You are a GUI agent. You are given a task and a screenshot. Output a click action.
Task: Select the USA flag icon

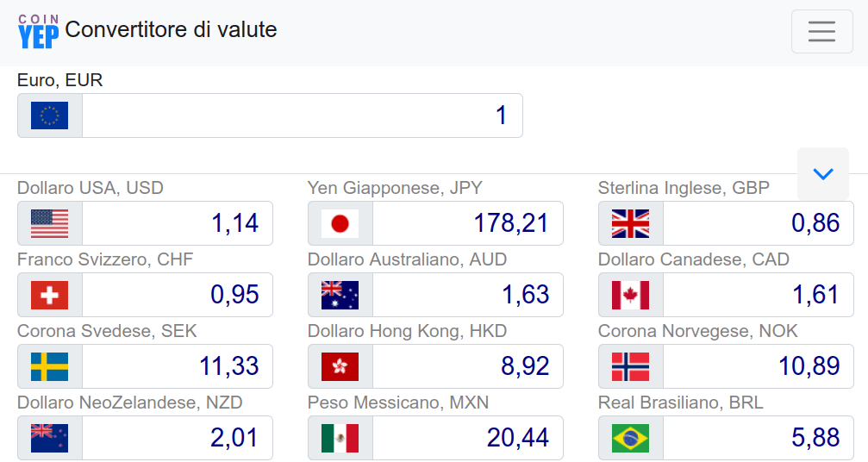50,223
